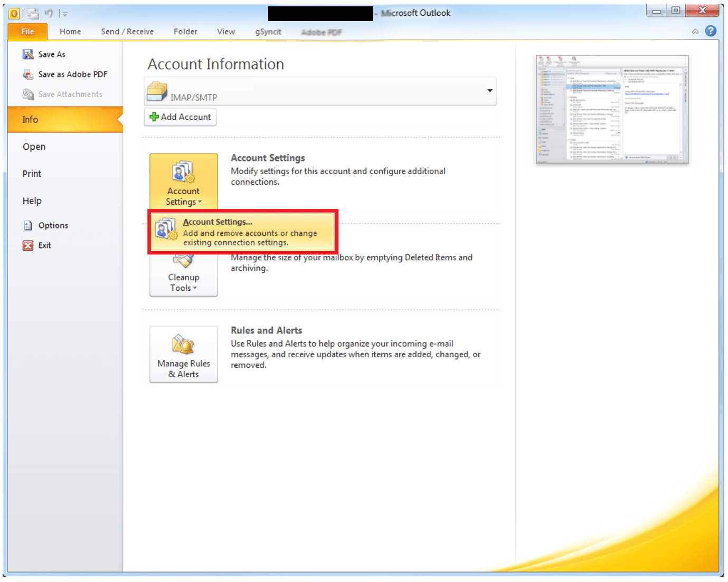Open the IMAP/SMTP account dropdown
The image size is (728, 582).
(x=490, y=91)
